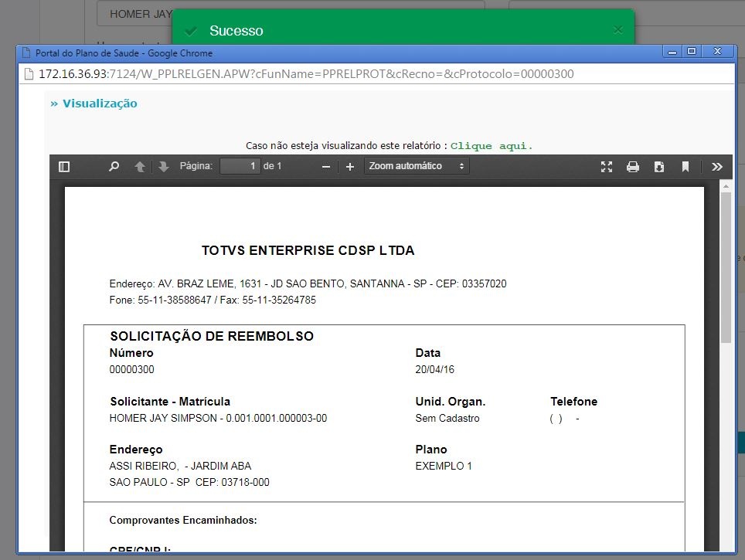
Task: Zoom in with the plus button
Action: (x=350, y=167)
